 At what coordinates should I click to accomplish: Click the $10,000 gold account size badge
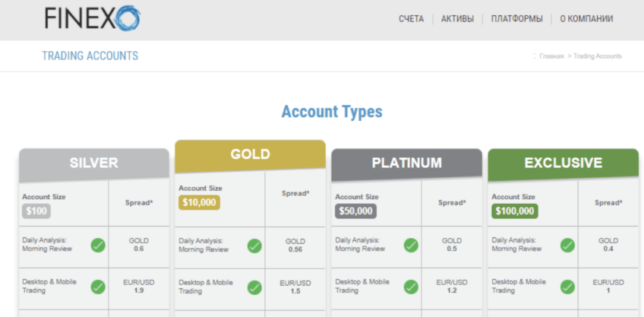click(199, 202)
